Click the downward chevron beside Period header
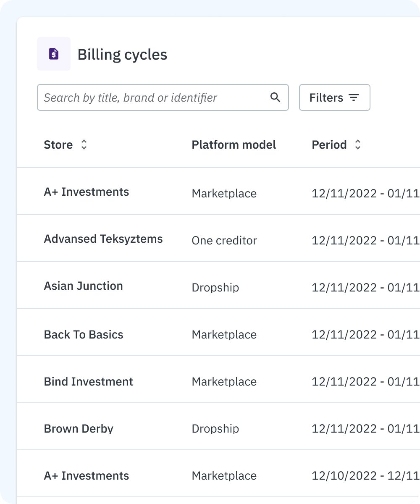420x504 pixels. (x=358, y=147)
